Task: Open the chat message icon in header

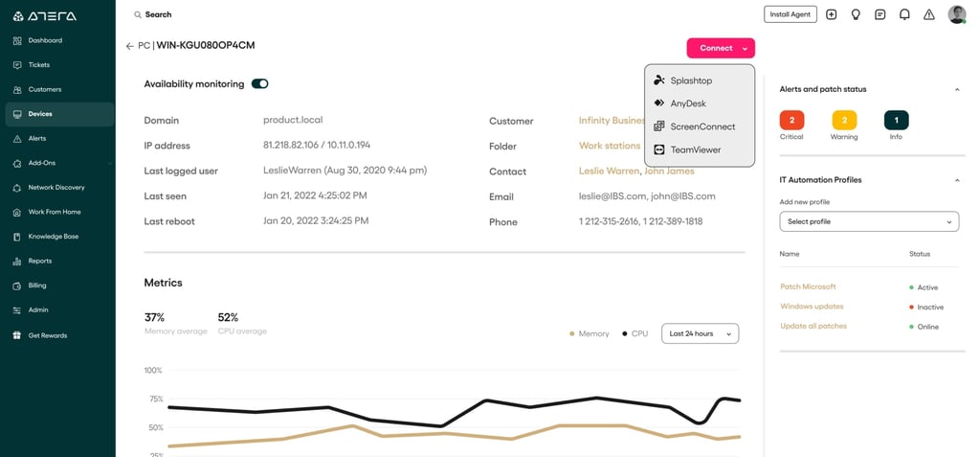Action: point(880,14)
